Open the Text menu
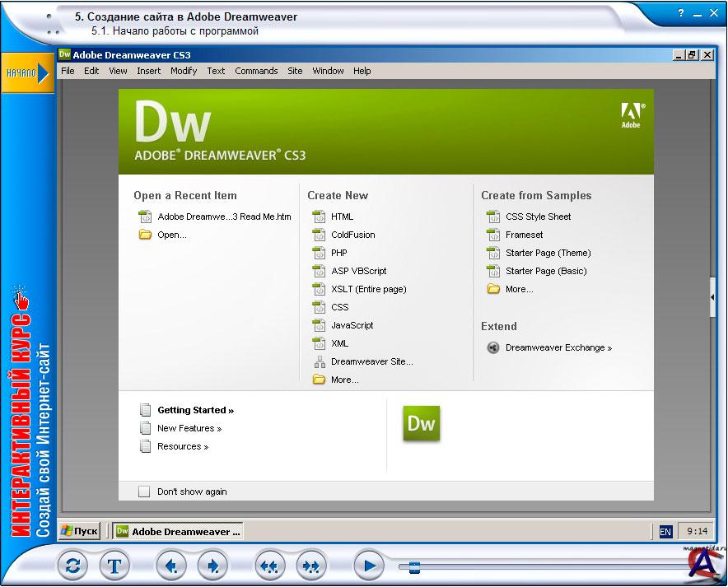The height and width of the screenshot is (587, 728). (x=216, y=71)
